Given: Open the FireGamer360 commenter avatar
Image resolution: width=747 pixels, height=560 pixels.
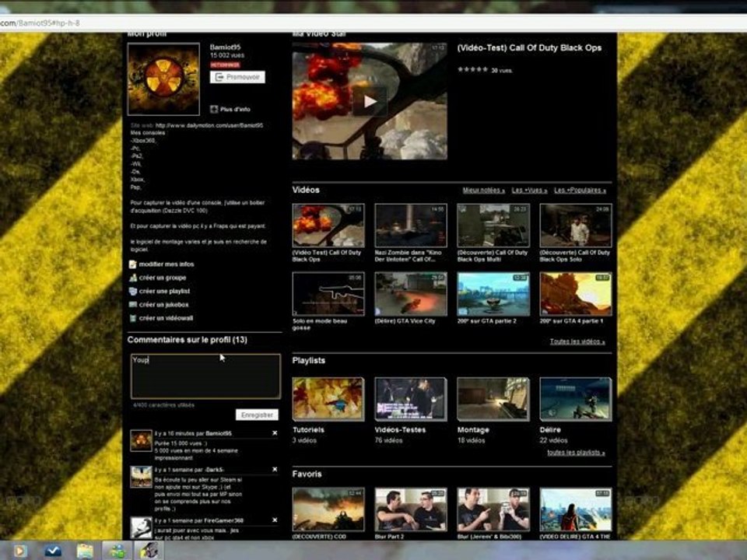Looking at the screenshot, I should (141, 528).
